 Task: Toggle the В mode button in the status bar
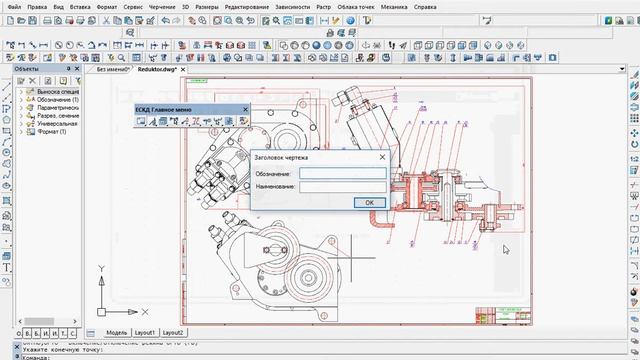coord(27,333)
